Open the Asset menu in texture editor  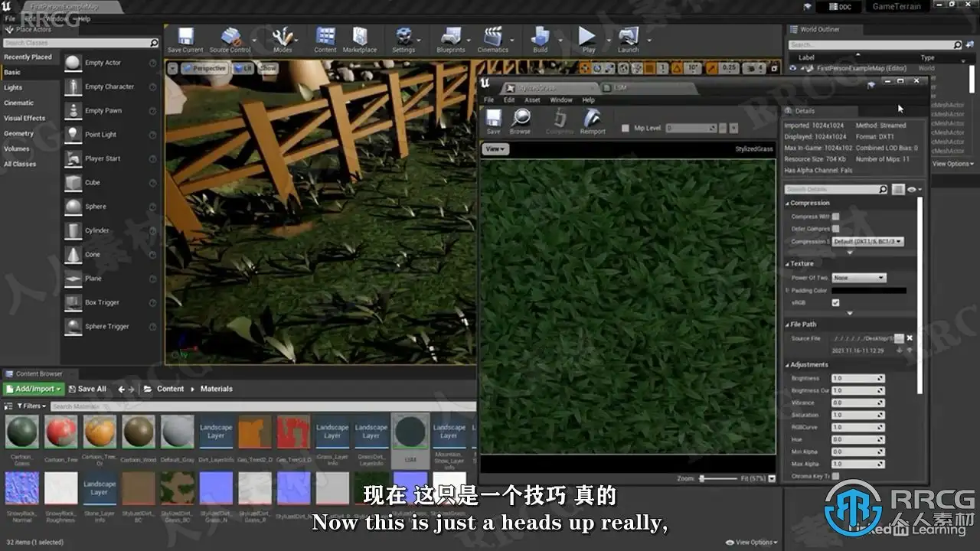(x=532, y=100)
